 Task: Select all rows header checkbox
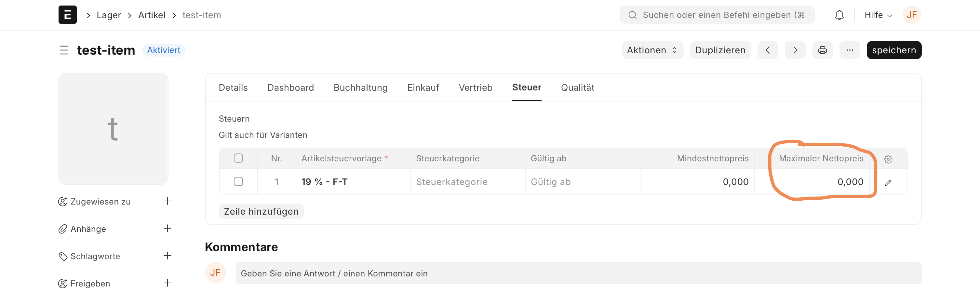[238, 158]
